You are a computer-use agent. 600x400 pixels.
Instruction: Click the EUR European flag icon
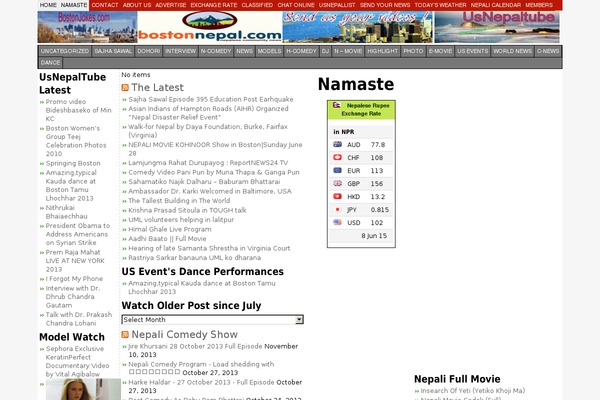pyautogui.click(x=338, y=170)
